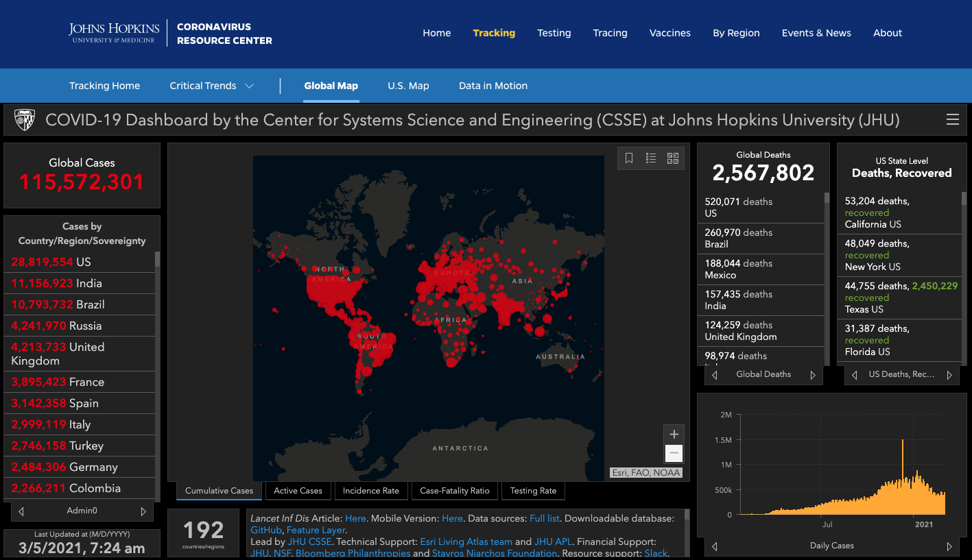Open Vaccines in the top navigation
The image size is (972, 560).
tap(669, 33)
